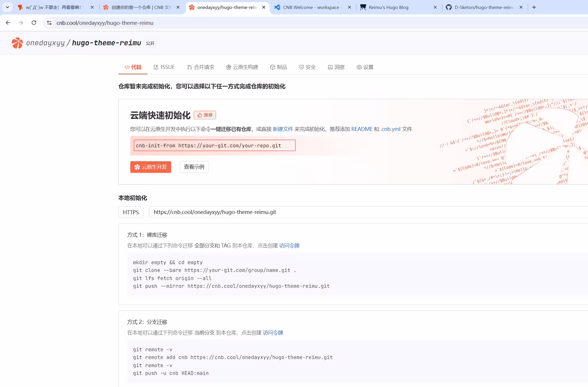Launch the 云原生开发 button

[151, 167]
